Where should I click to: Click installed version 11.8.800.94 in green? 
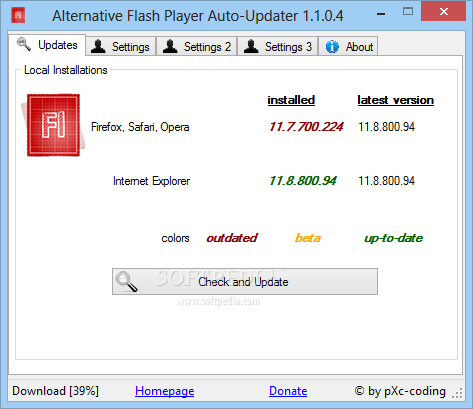[x=303, y=181]
